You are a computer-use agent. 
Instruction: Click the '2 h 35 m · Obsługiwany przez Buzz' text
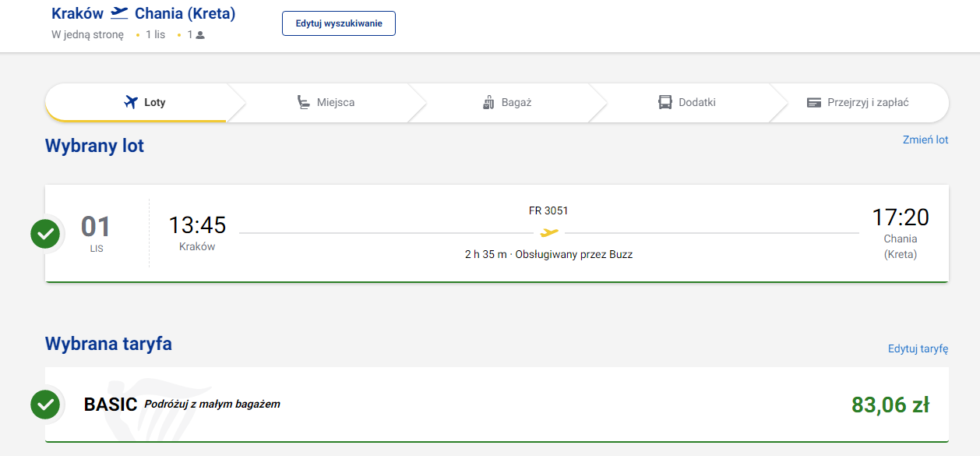coord(549,254)
